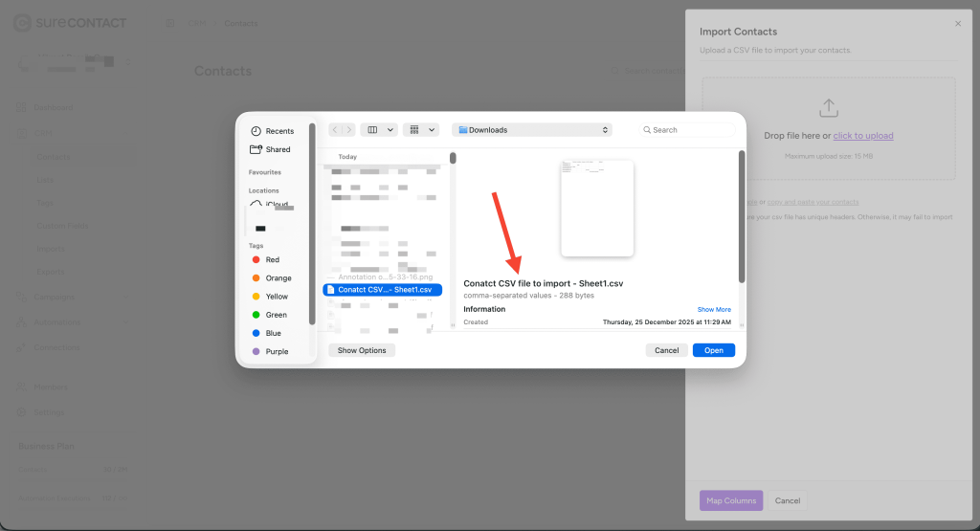The height and width of the screenshot is (531, 980).
Task: Open Recents in the sidebar
Action: point(278,131)
